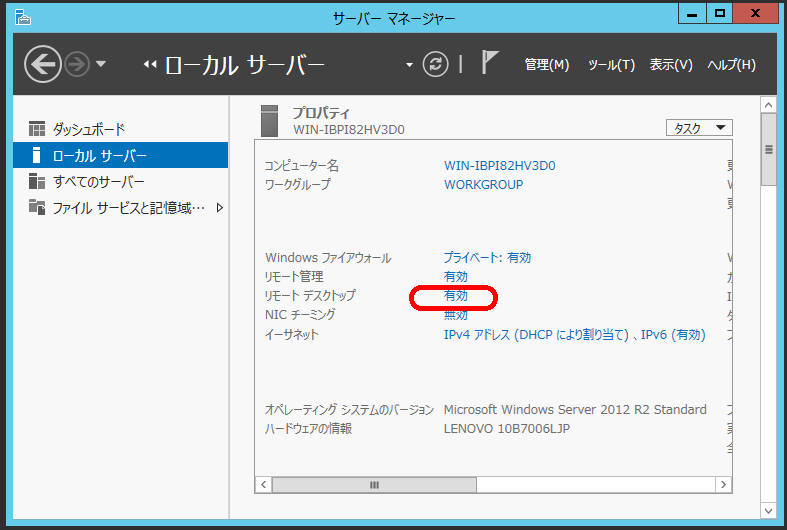Click Remote Desktop status 有効 link
The image size is (787, 530).
[455, 296]
